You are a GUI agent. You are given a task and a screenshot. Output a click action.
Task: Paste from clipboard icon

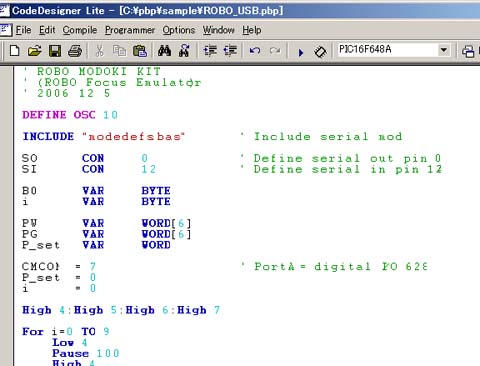(140, 51)
